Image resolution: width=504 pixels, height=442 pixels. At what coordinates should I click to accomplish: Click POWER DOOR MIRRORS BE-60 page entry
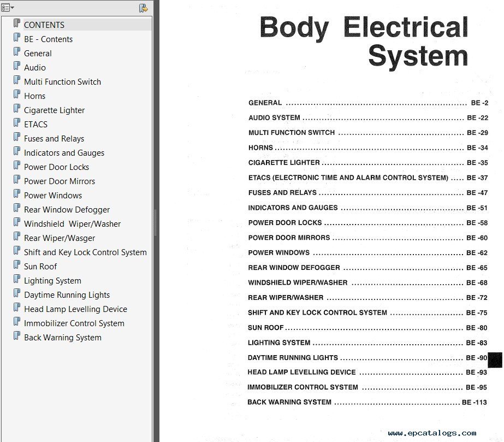tap(368, 238)
